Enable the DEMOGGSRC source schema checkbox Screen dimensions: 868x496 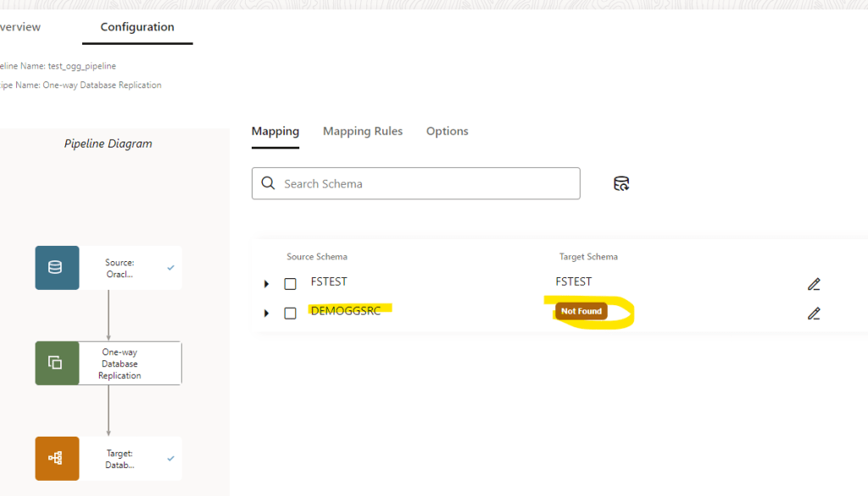[x=290, y=313]
